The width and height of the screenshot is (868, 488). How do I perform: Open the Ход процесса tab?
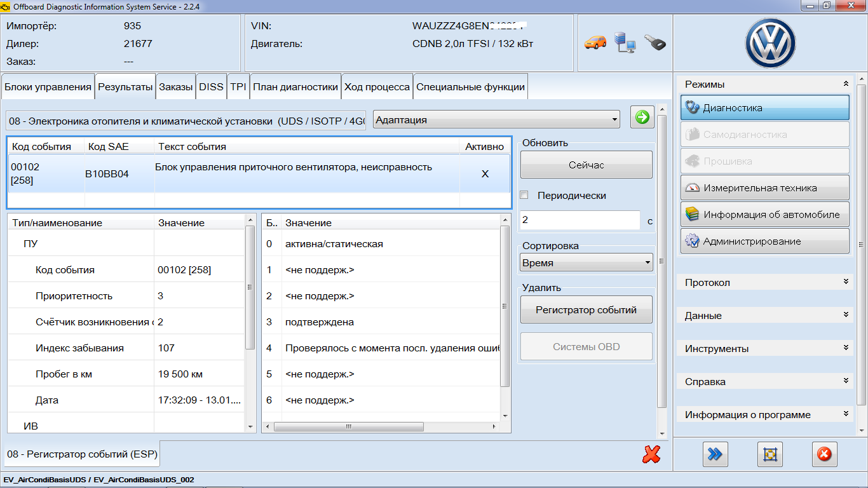point(377,87)
